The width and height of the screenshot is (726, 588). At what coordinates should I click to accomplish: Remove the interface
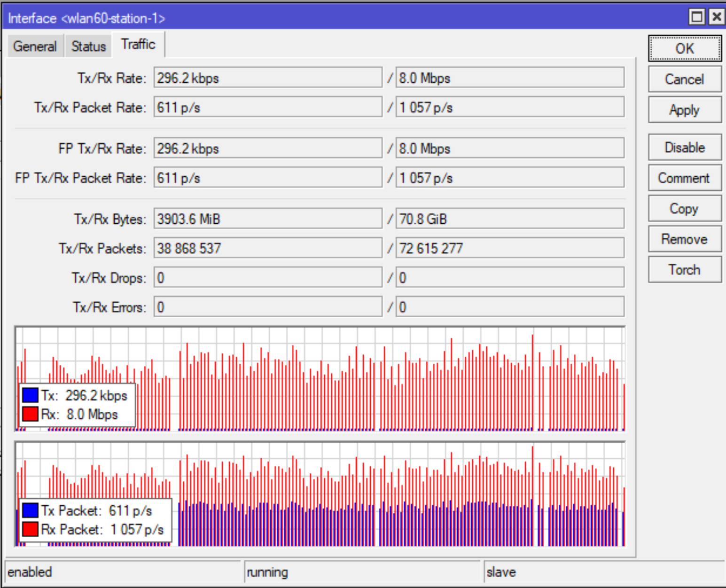[x=684, y=239]
